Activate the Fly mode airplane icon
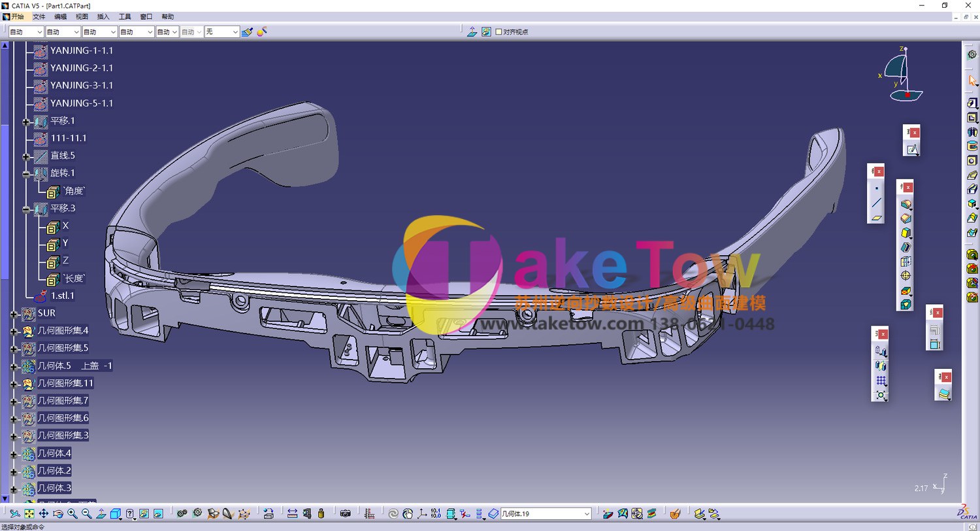The image size is (980, 531). tap(14, 514)
